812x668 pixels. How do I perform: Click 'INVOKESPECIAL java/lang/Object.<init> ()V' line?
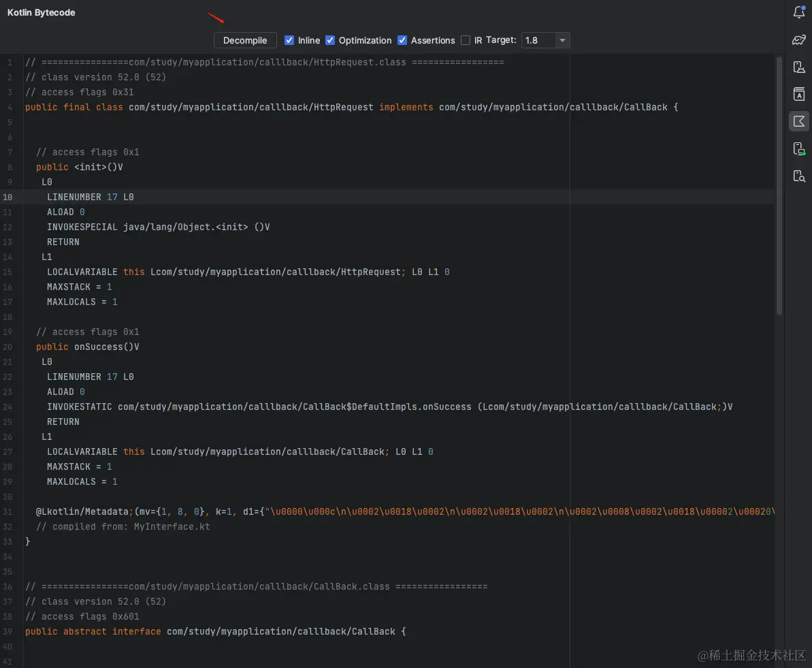pos(159,227)
